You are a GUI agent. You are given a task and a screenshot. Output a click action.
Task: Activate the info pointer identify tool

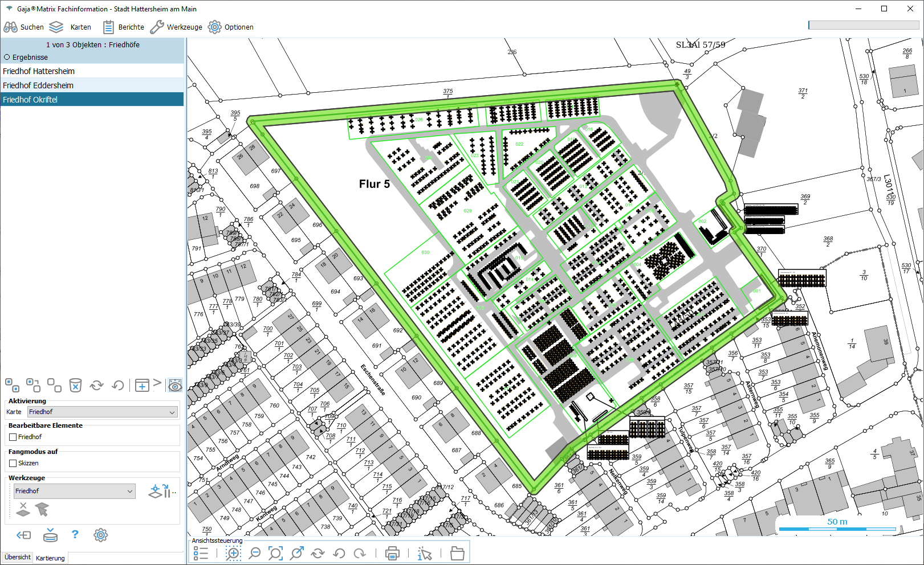(425, 553)
